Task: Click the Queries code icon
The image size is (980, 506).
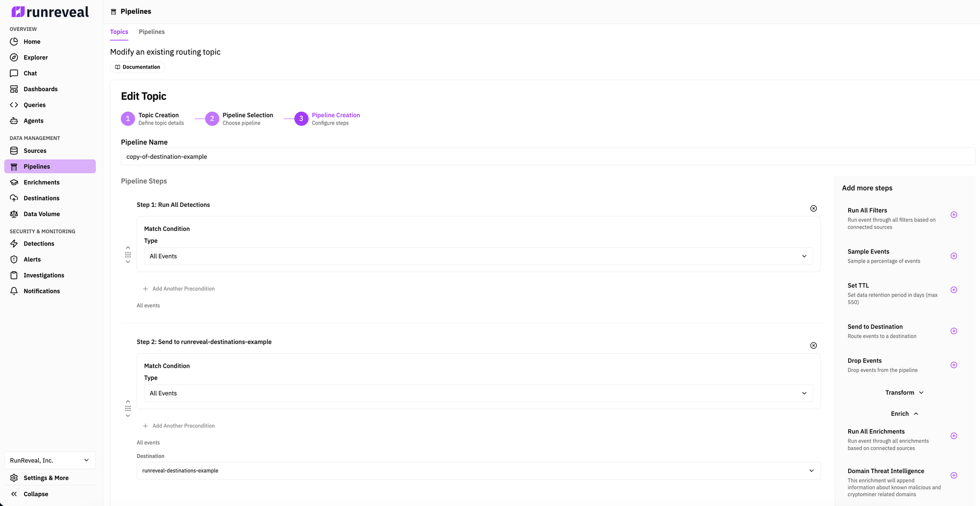Action: tap(14, 105)
